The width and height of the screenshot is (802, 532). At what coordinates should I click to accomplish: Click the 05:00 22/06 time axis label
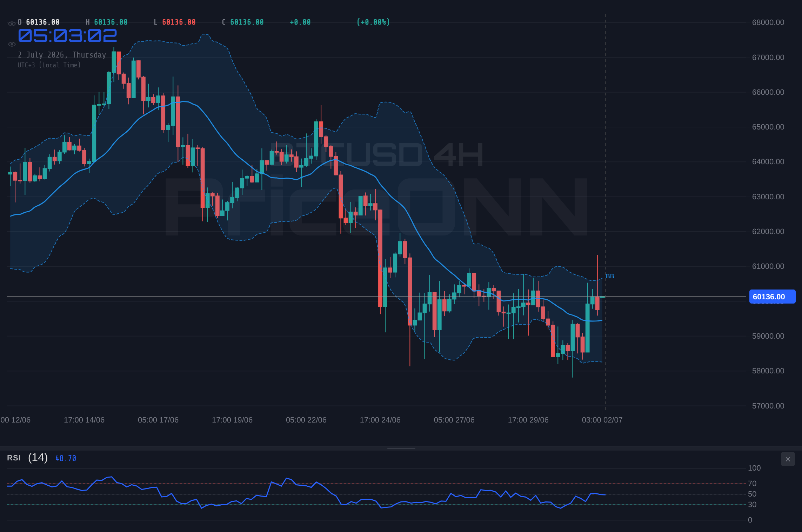point(306,420)
